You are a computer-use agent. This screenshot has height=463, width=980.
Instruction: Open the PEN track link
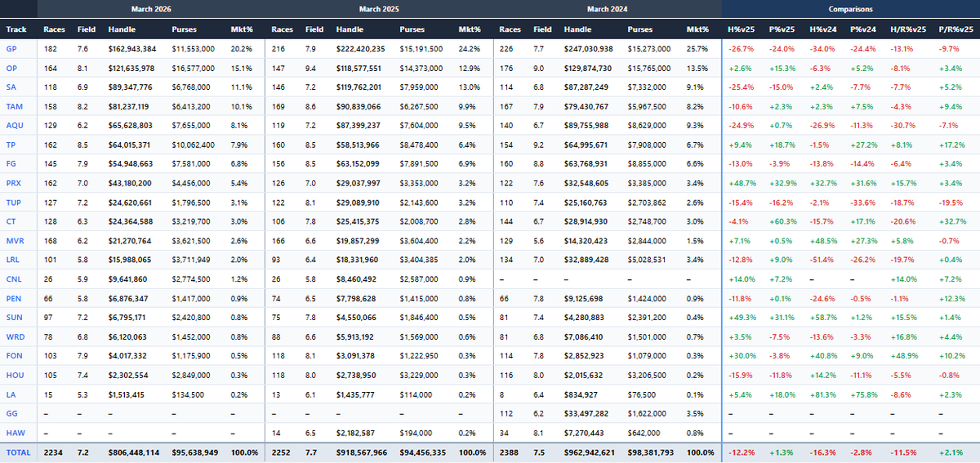tap(14, 297)
